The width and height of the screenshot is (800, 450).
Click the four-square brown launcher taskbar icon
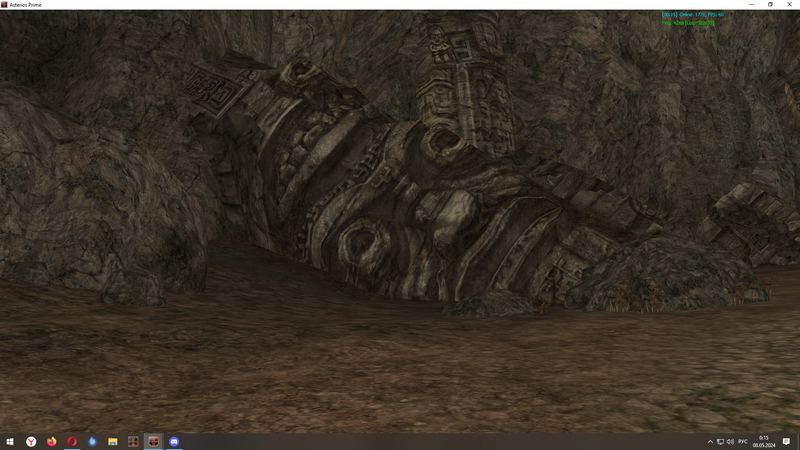[x=133, y=441]
